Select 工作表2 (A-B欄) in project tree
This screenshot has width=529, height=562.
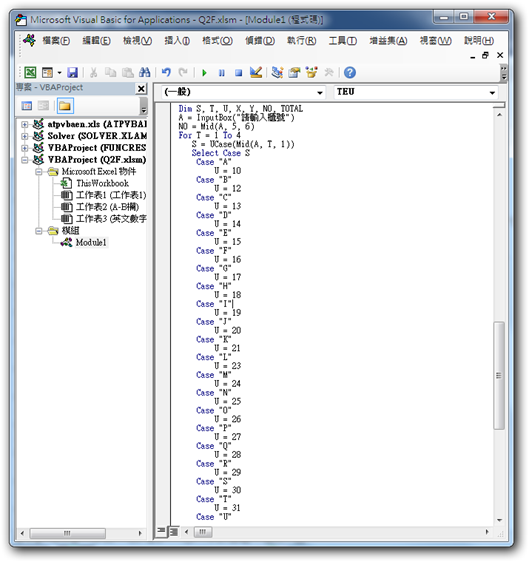tap(107, 207)
